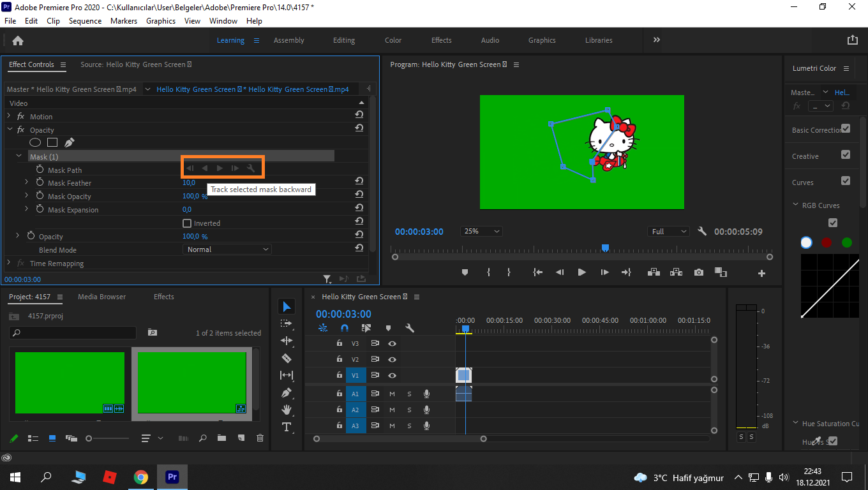Toggle V1 track output eye icon
868x490 pixels.
(393, 376)
